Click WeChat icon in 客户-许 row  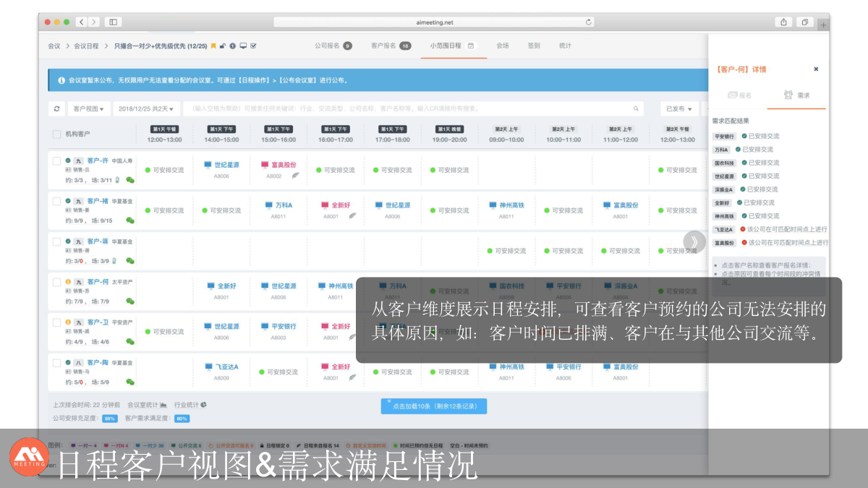130,180
